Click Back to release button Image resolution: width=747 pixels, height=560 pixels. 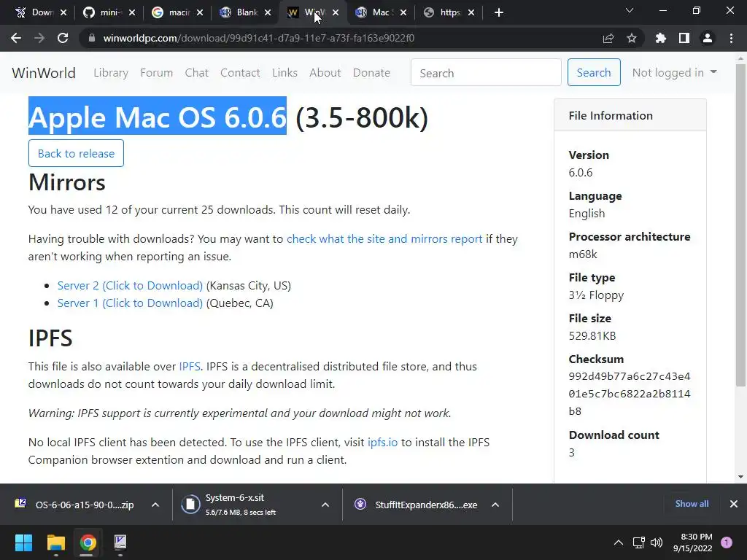[76, 153]
